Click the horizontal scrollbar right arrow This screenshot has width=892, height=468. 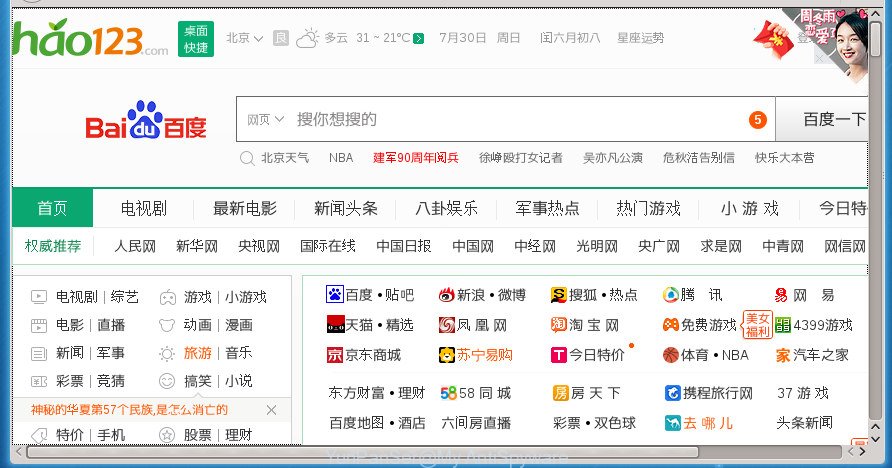click(x=862, y=452)
